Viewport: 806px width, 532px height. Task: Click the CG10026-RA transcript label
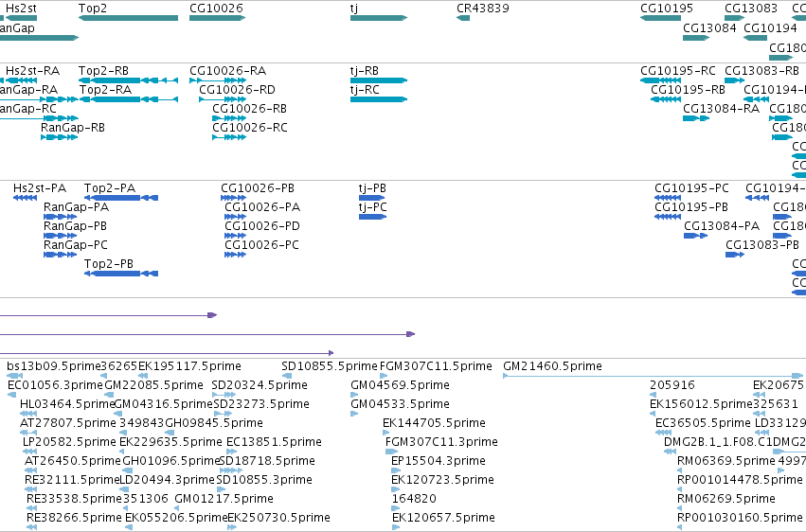[x=227, y=71]
